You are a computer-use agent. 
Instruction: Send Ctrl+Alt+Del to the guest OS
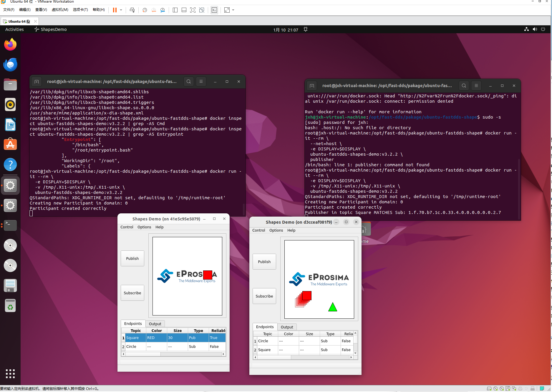[x=132, y=10]
